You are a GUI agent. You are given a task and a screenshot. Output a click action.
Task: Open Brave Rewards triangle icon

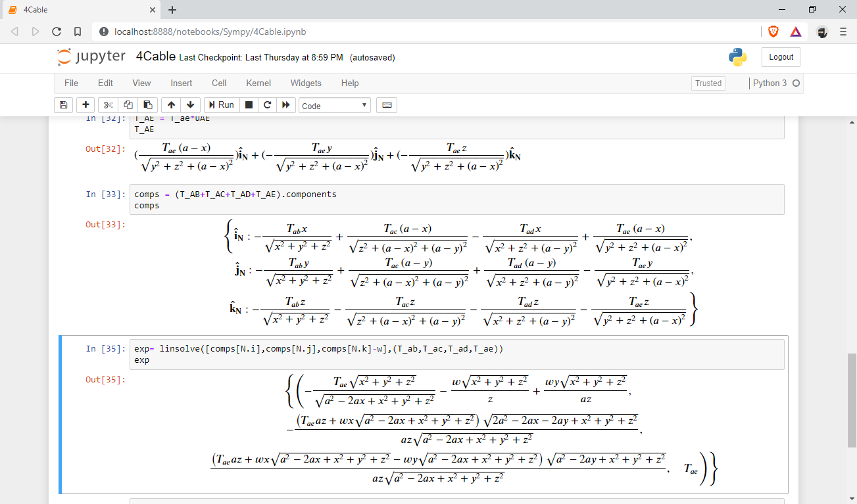coord(795,32)
